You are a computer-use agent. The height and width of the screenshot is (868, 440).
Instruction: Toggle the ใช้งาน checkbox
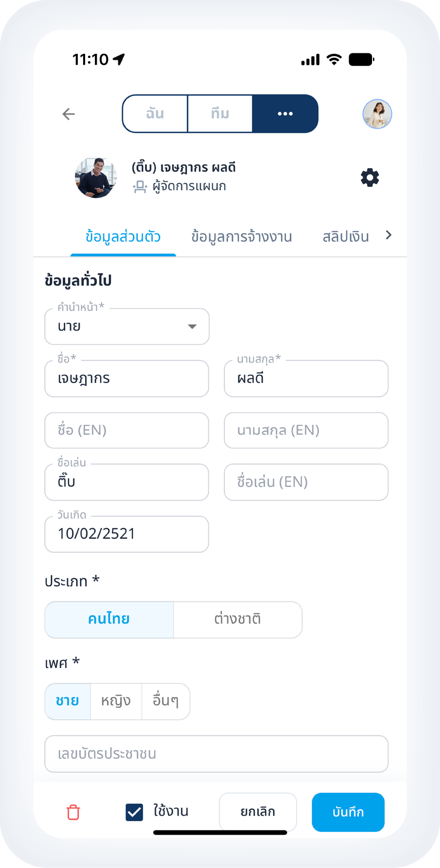pyautogui.click(x=134, y=812)
